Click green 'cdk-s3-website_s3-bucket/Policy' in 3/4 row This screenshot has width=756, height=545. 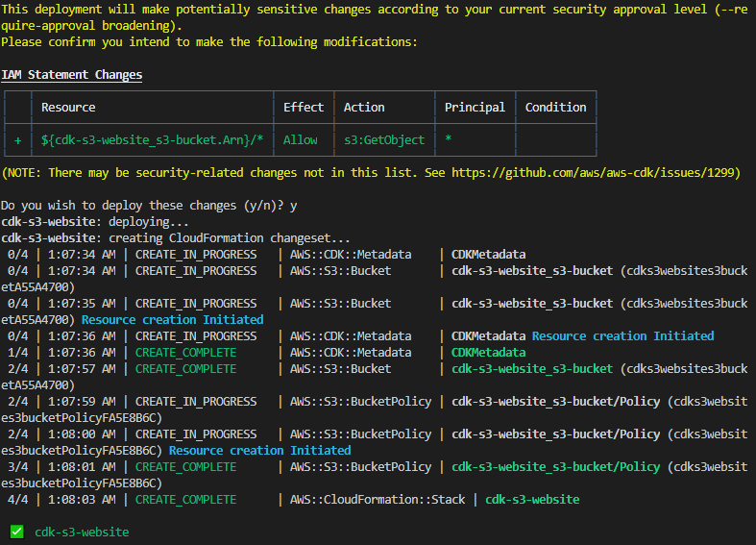click(x=556, y=467)
